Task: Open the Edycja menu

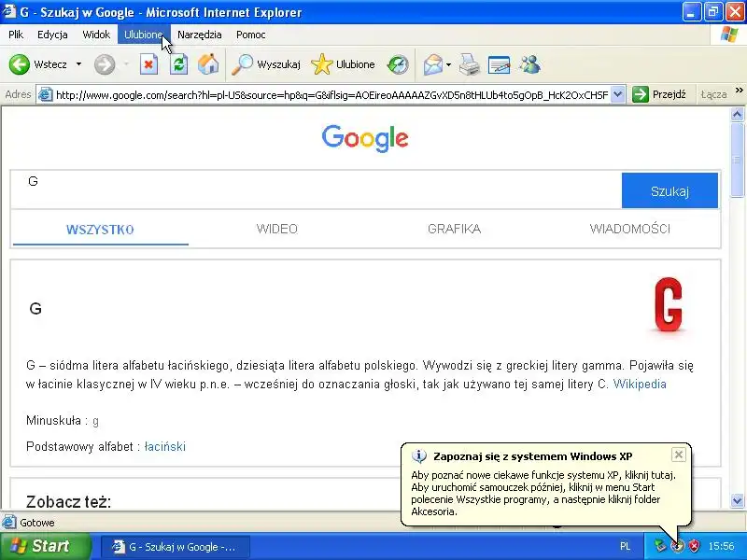Action: coord(52,35)
